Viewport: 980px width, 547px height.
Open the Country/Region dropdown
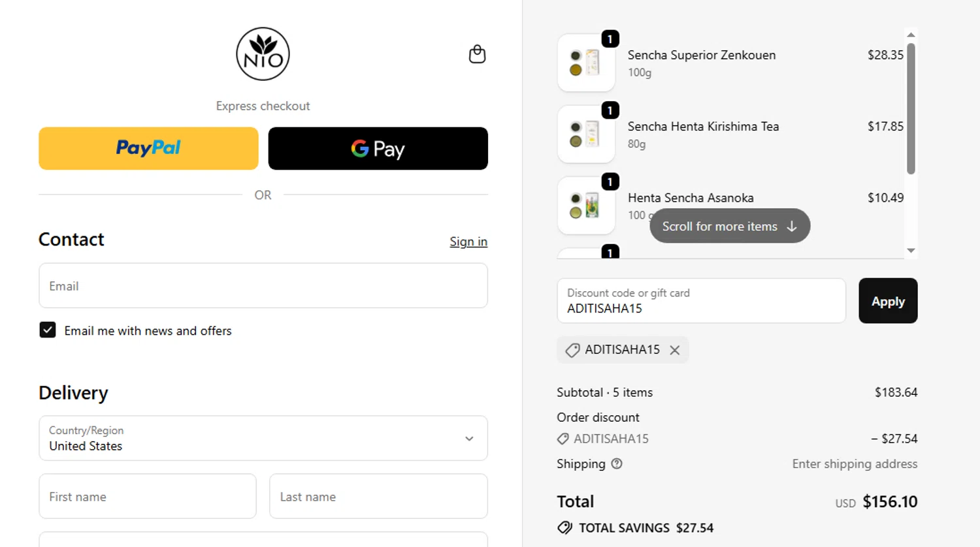coord(263,438)
